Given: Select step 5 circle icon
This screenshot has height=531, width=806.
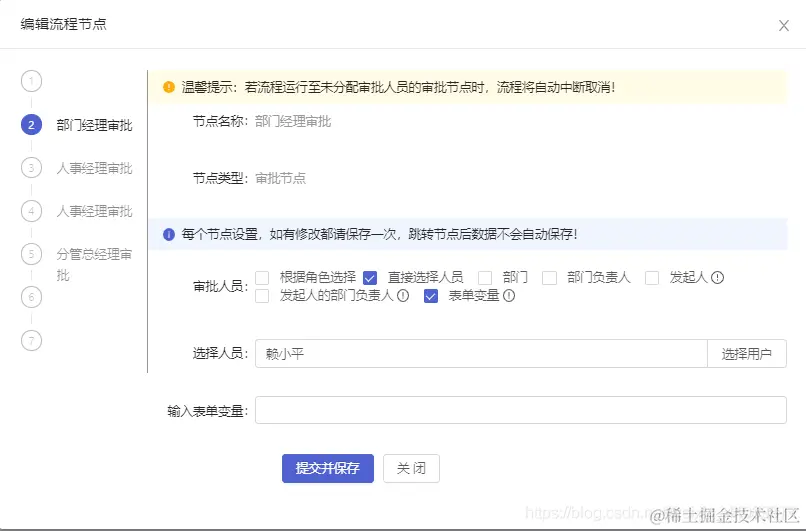Looking at the screenshot, I should point(31,254).
